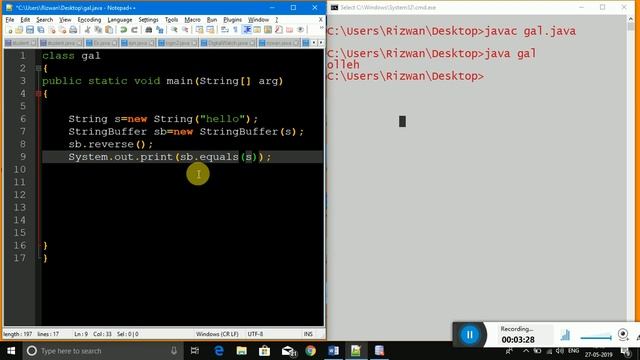
Task: Expand the toolbar overflow chevron
Action: click(x=321, y=28)
